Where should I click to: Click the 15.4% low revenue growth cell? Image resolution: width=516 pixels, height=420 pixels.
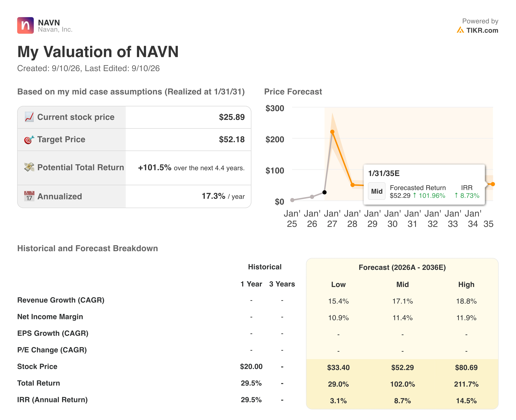click(338, 301)
